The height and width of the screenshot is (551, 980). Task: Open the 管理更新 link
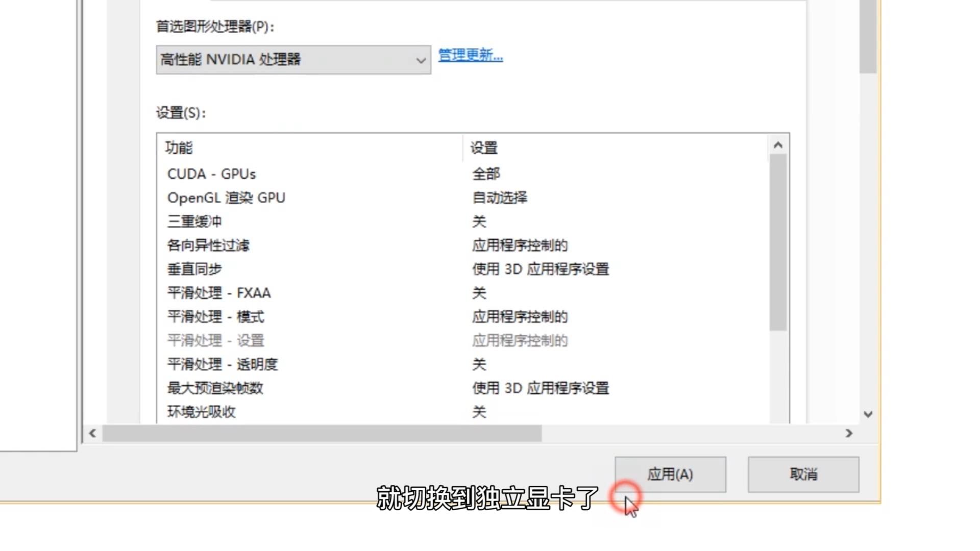(469, 56)
